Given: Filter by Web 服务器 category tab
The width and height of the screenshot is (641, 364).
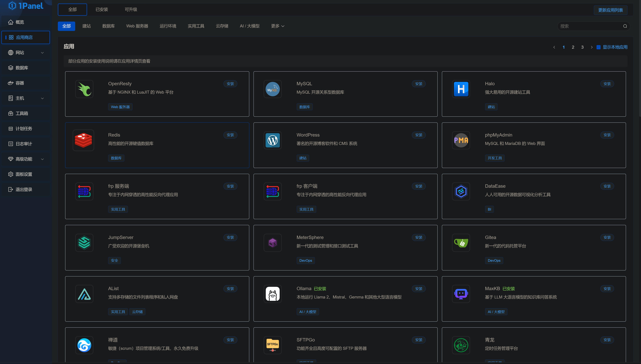Looking at the screenshot, I should (137, 26).
